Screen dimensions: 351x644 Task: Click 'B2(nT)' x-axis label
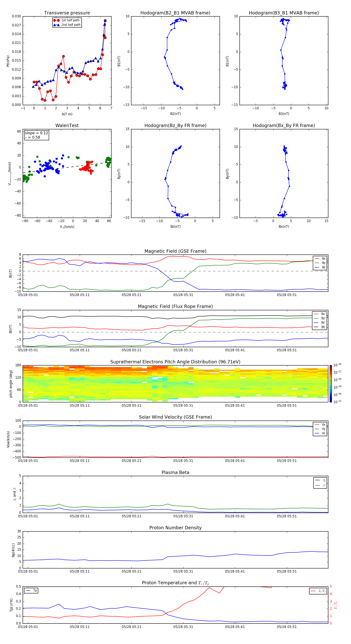point(175,114)
